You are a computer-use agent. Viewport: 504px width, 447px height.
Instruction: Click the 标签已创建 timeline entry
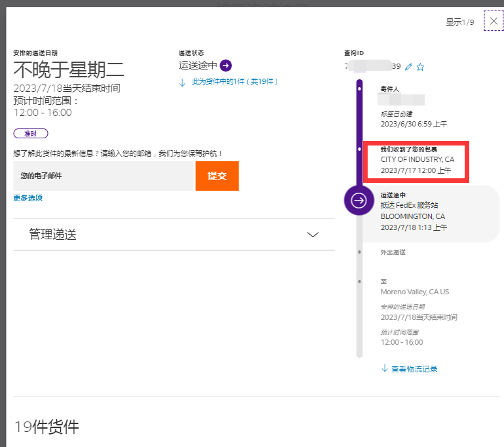397,114
